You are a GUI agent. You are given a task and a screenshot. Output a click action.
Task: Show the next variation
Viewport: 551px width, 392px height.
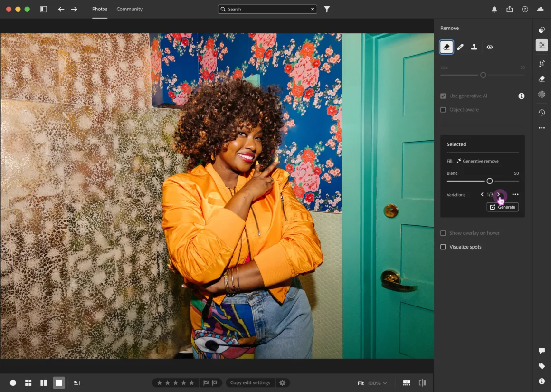498,194
